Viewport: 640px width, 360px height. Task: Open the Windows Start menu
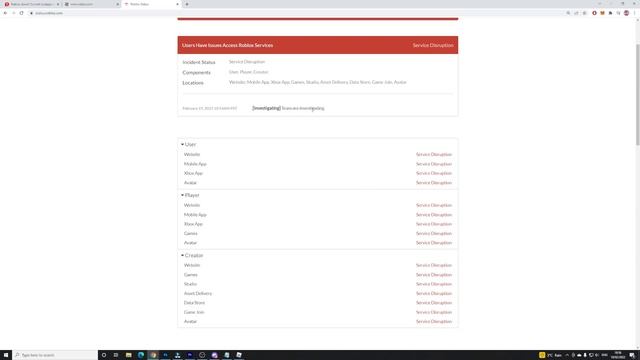point(6,355)
